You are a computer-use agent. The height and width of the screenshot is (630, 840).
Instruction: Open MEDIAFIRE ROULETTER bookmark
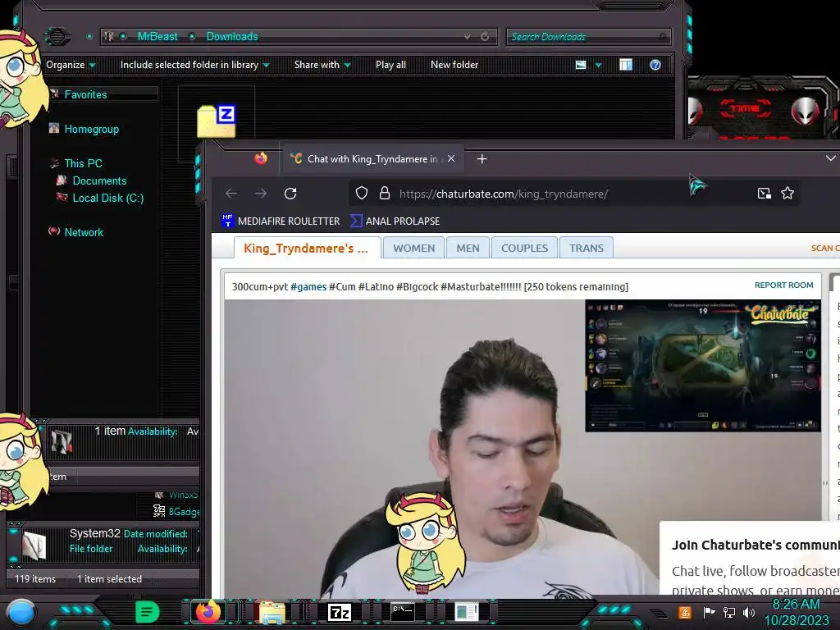click(x=281, y=221)
